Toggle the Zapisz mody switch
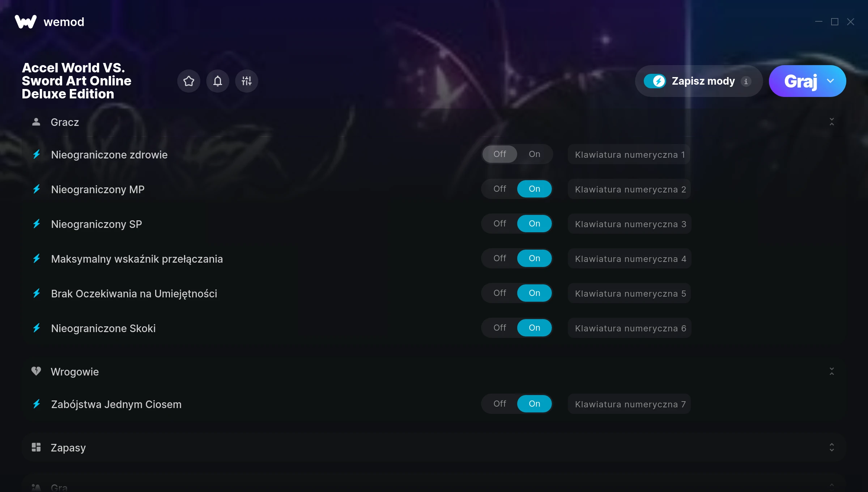The image size is (868, 492). [x=655, y=81]
